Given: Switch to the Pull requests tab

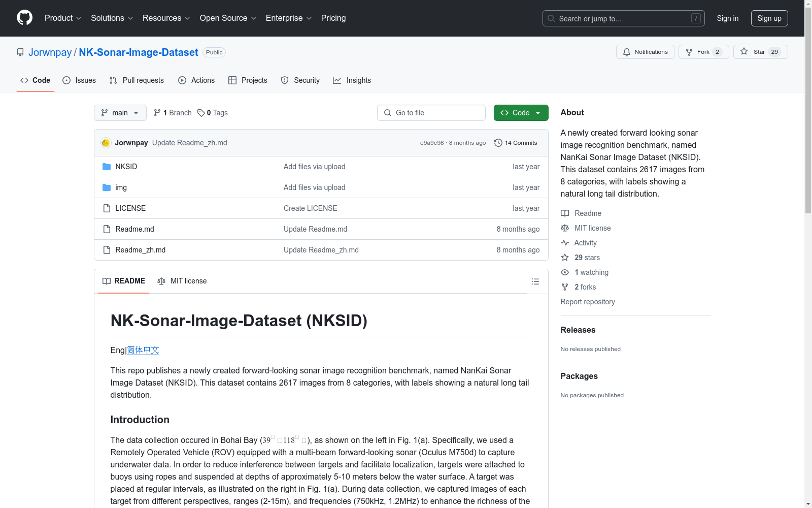Looking at the screenshot, I should (137, 80).
